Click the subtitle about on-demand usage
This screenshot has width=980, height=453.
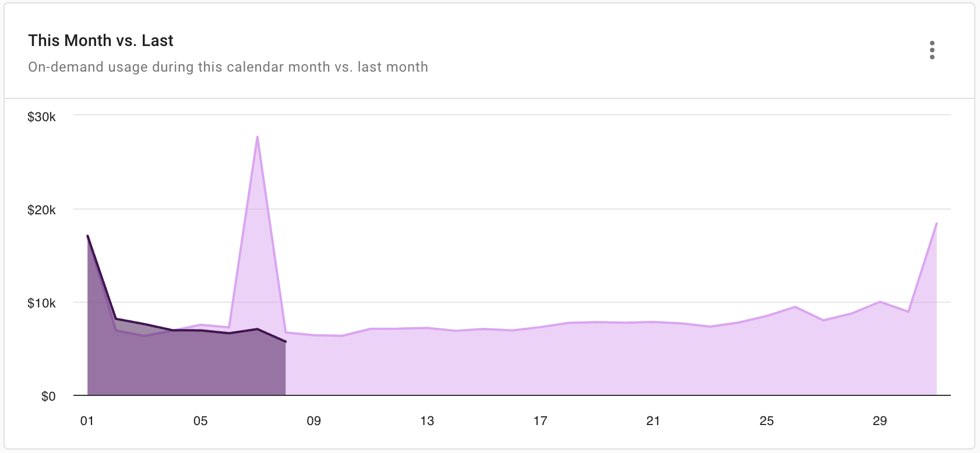click(x=228, y=67)
